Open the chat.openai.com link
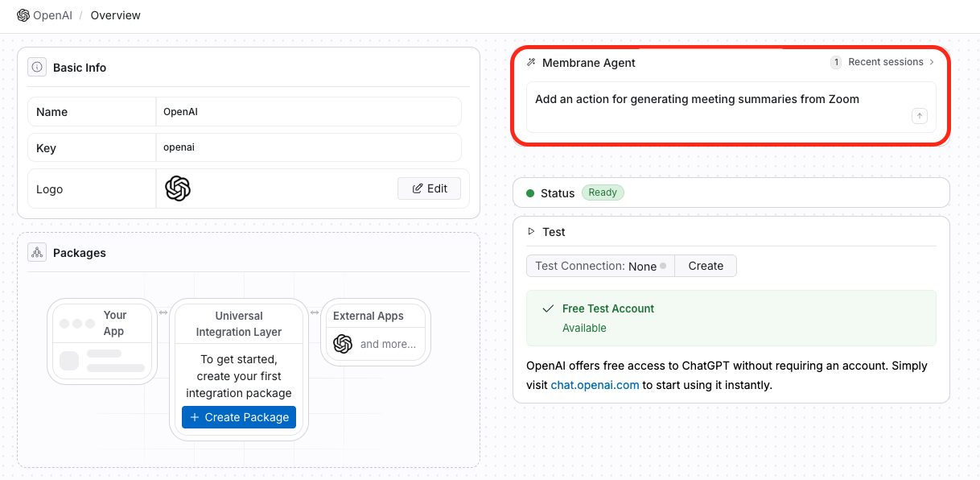 595,385
